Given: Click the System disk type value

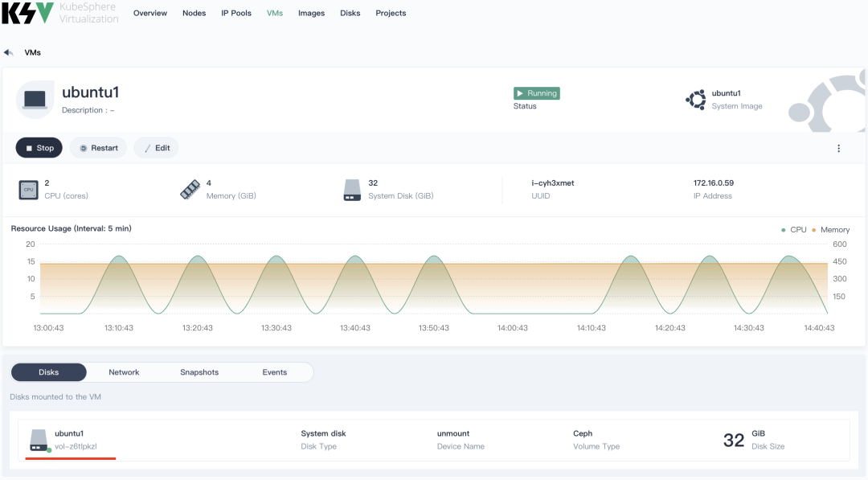Looking at the screenshot, I should click(x=323, y=433).
